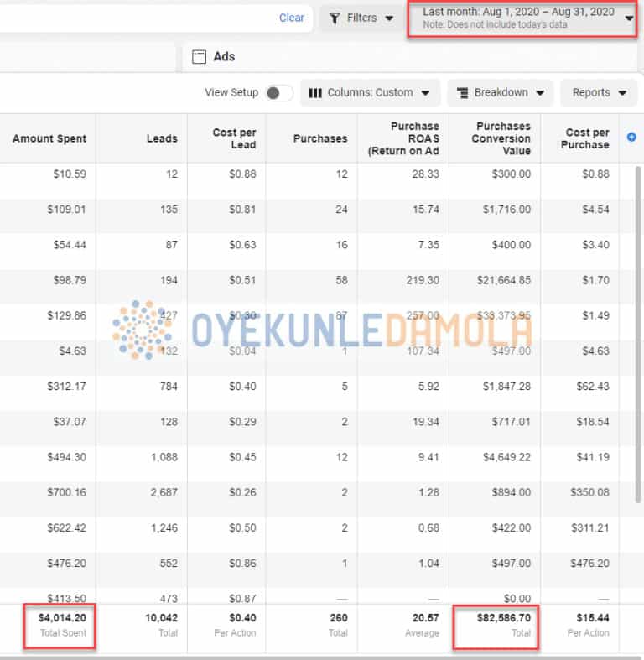This screenshot has height=660, width=644.
Task: Open the Last month date range picker
Action: click(x=522, y=18)
